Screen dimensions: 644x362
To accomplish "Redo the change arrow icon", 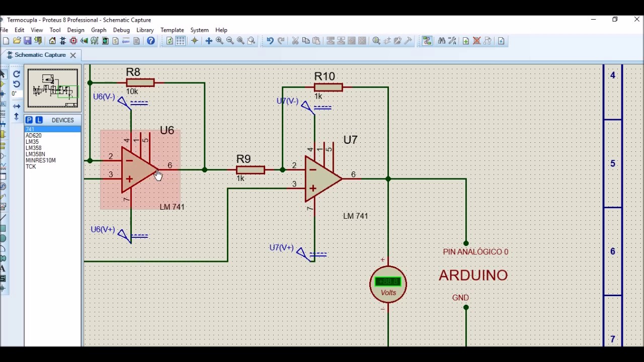I will [x=281, y=41].
